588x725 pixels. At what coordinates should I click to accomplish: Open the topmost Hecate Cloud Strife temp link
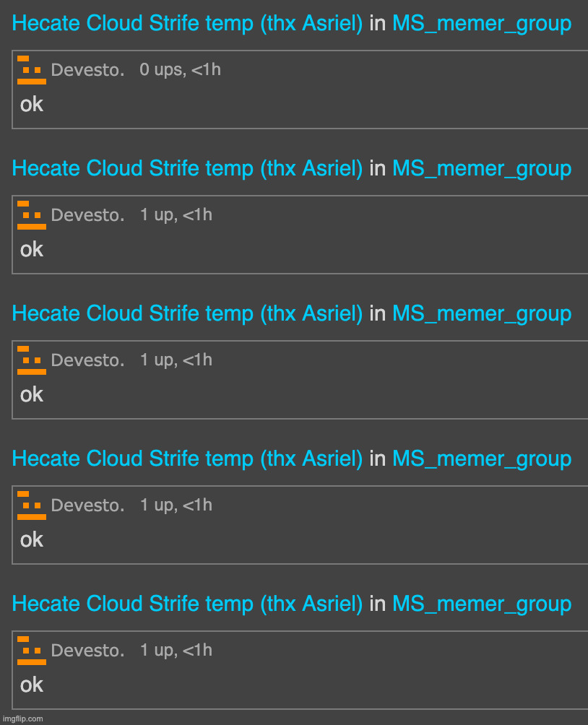point(187,24)
